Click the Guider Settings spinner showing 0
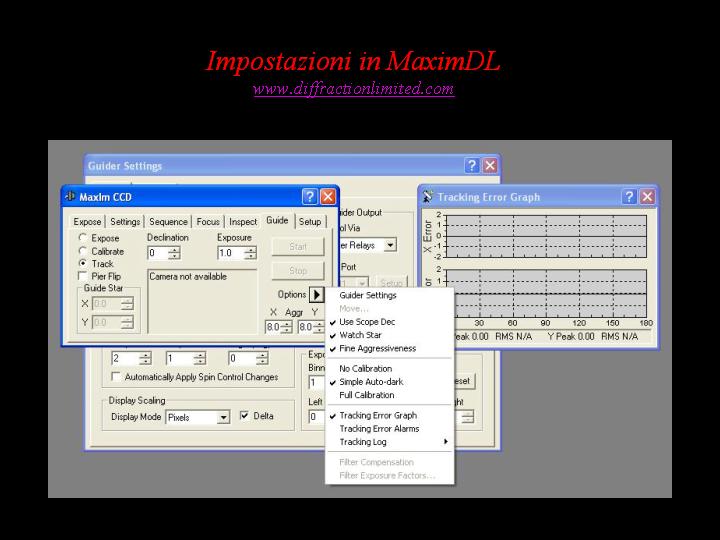 coord(248,358)
